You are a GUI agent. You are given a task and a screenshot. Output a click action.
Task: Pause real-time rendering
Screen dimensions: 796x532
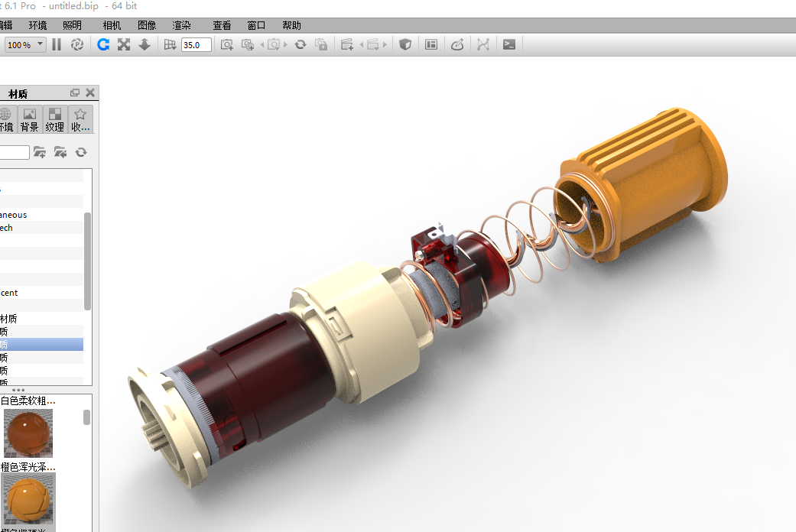tap(57, 44)
